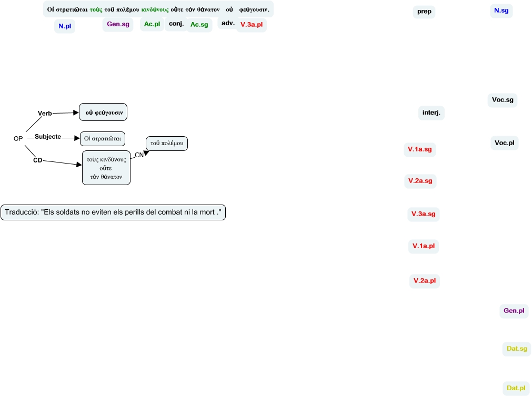Click the Οἱ στρατιῶται subject node

pyautogui.click(x=103, y=139)
